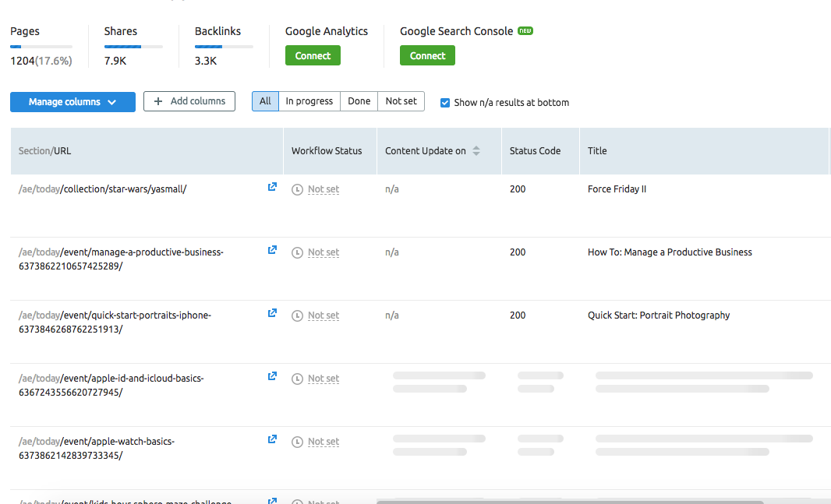The image size is (831, 504).
Task: Connect Google Analytics
Action: pos(313,55)
